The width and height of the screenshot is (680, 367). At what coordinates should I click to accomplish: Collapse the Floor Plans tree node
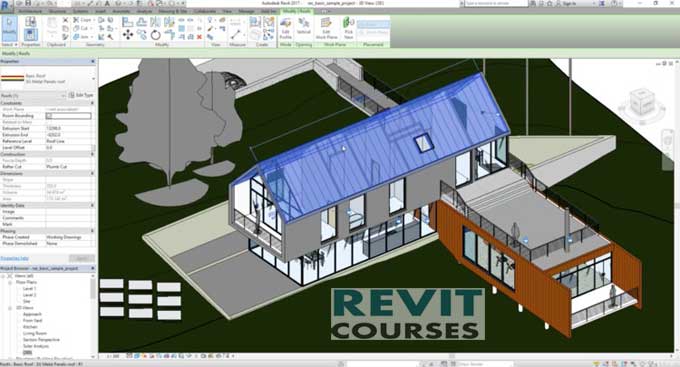click(x=10, y=282)
